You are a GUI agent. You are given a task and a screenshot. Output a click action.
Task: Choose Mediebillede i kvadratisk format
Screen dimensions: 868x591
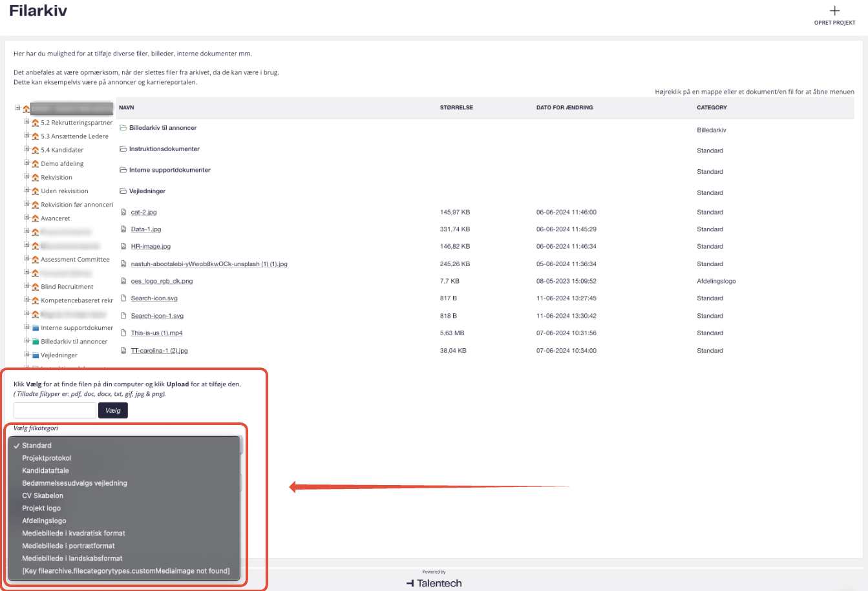[124, 534]
